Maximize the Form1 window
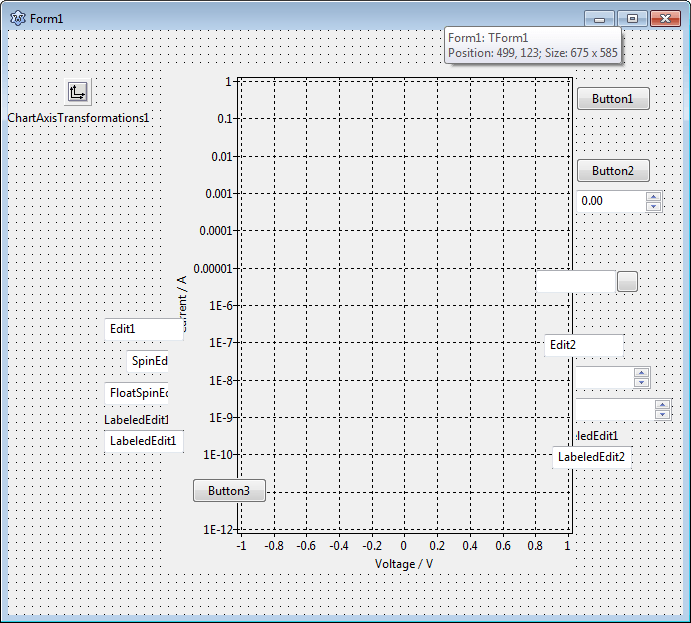The image size is (691, 623). [x=632, y=18]
